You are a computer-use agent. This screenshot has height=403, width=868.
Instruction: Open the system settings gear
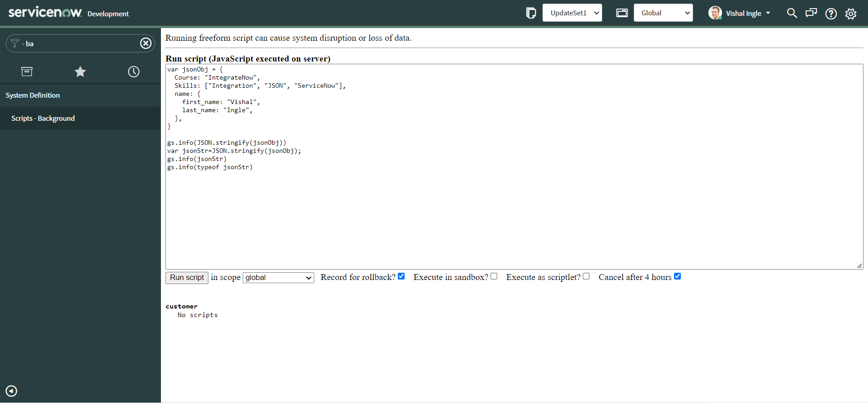tap(851, 14)
